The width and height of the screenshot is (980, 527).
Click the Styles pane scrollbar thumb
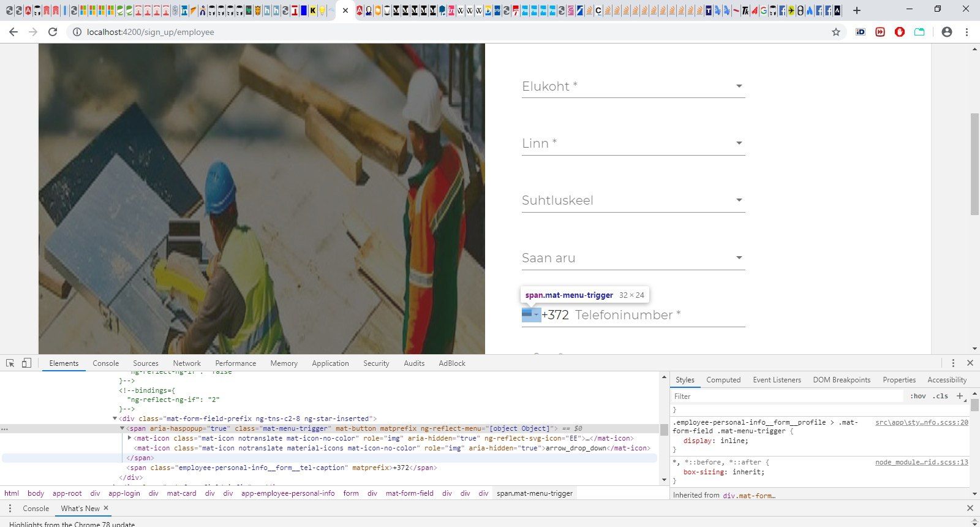pos(974,405)
